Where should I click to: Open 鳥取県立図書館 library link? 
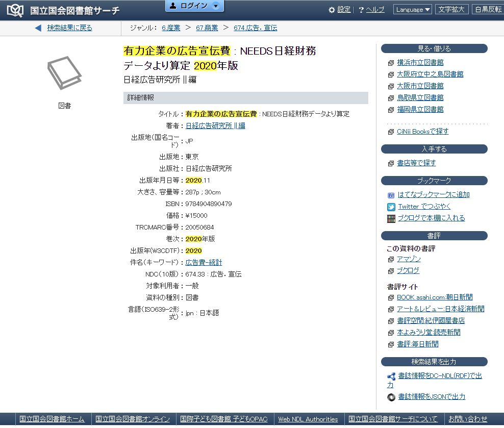[420, 97]
